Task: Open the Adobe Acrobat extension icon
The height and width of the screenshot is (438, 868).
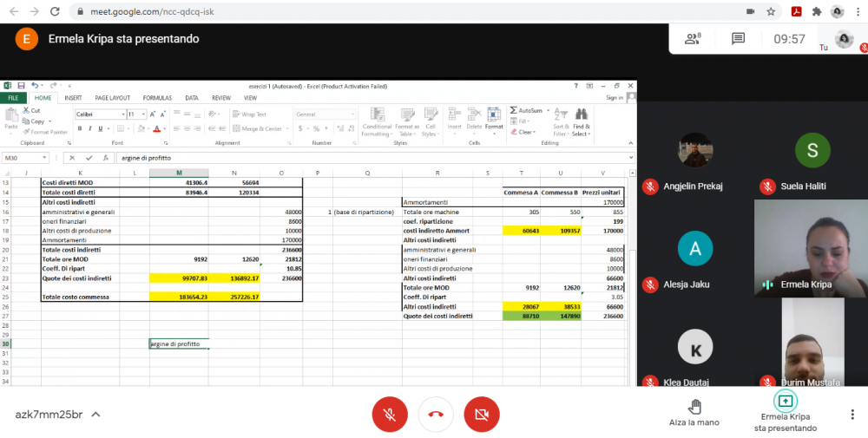Action: tap(797, 11)
